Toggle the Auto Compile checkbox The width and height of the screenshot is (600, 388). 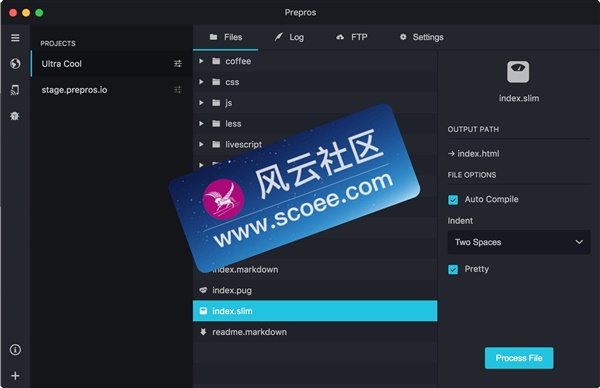(x=453, y=200)
